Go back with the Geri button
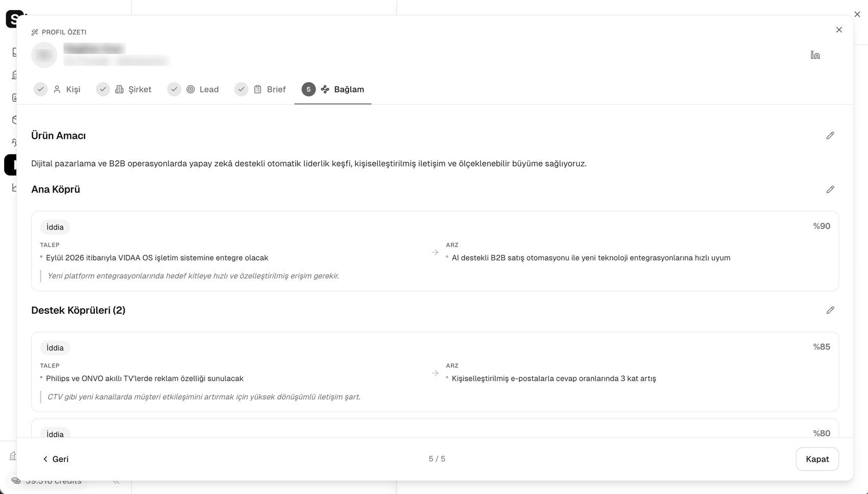 [x=55, y=459]
